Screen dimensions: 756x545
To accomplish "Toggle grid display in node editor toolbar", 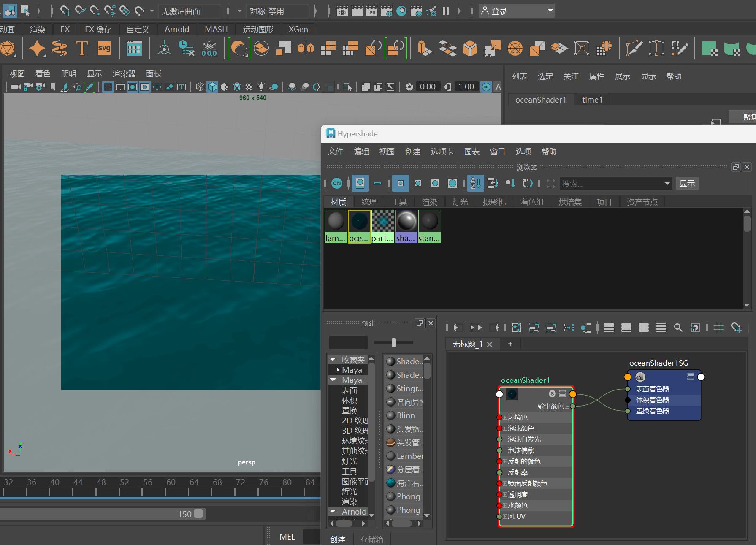I will (x=719, y=328).
